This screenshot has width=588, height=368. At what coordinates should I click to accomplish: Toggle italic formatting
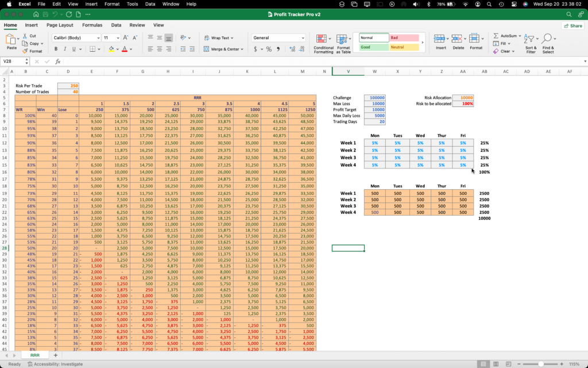point(65,48)
